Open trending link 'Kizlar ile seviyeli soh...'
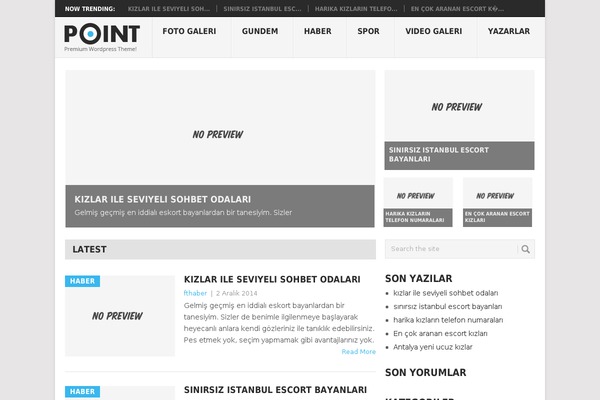This screenshot has height=400, width=600. tap(169, 9)
